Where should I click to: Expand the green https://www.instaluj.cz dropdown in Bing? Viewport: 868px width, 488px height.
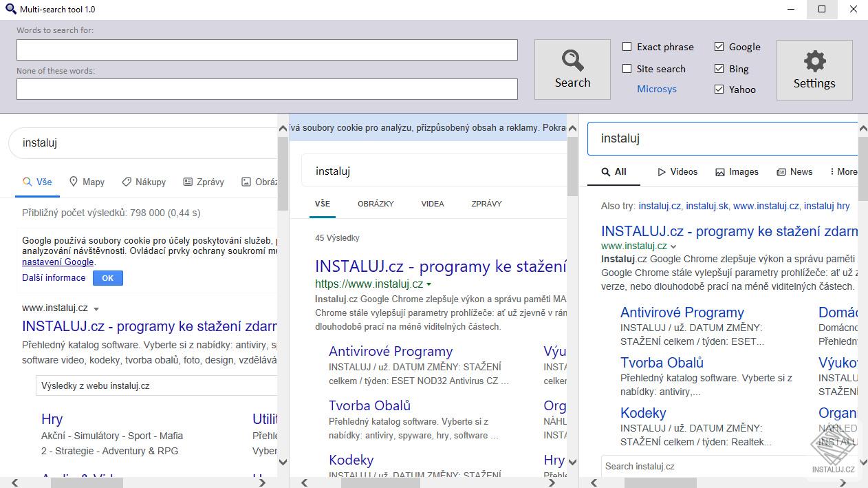428,284
